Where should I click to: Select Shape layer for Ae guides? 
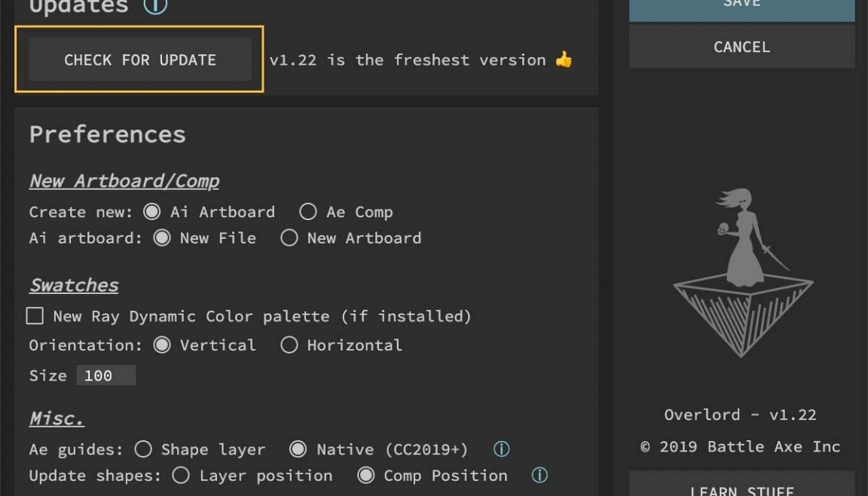143,449
